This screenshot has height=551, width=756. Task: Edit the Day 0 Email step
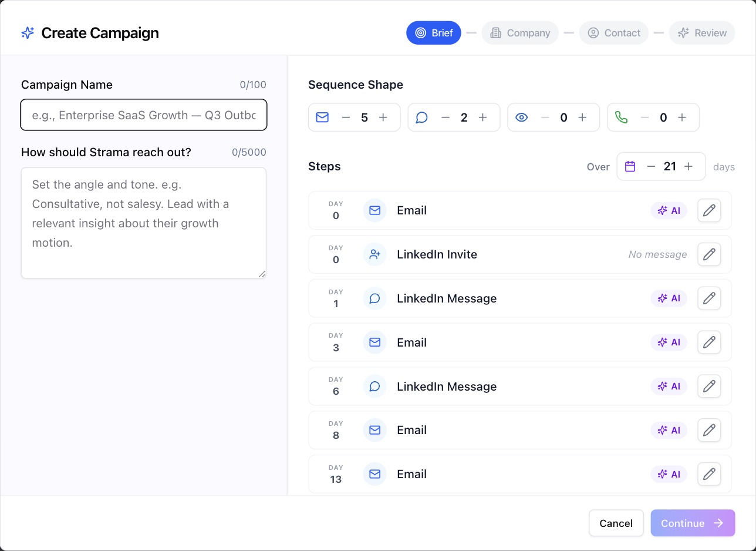(709, 210)
